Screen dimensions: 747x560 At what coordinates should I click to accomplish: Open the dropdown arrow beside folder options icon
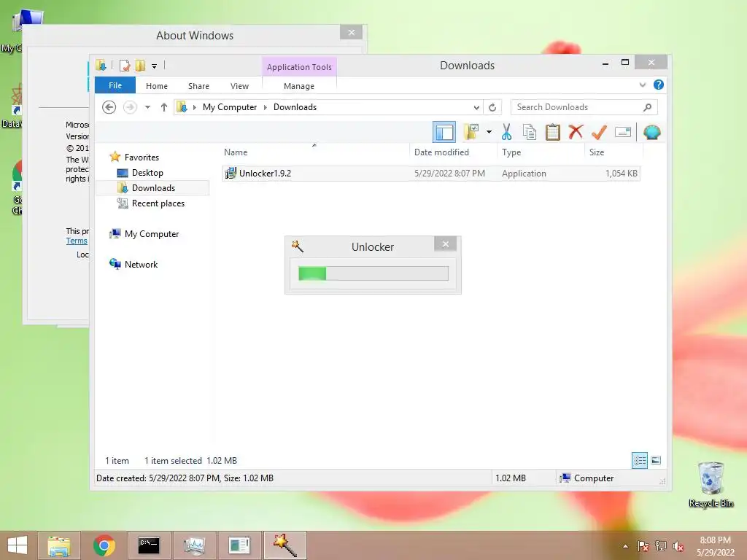click(x=489, y=132)
